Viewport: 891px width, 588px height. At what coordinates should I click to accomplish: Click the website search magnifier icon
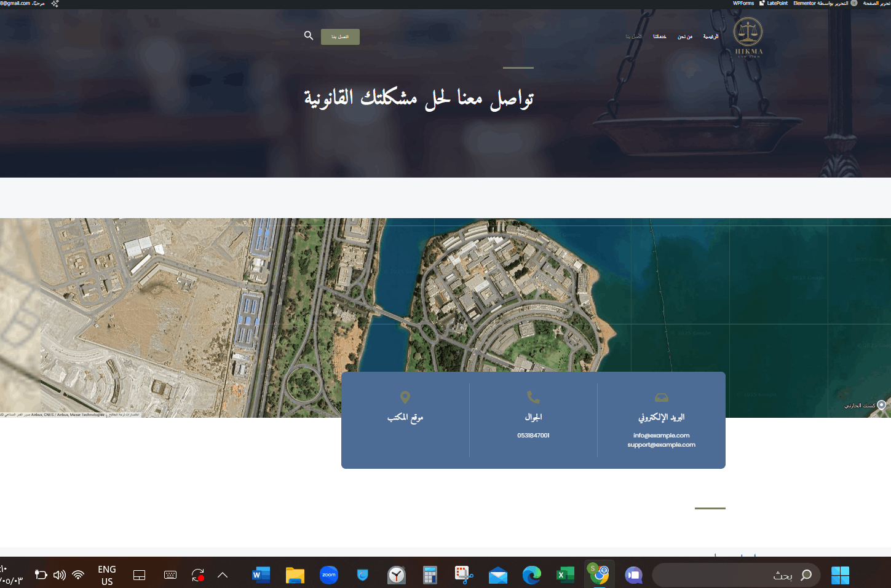[309, 36]
